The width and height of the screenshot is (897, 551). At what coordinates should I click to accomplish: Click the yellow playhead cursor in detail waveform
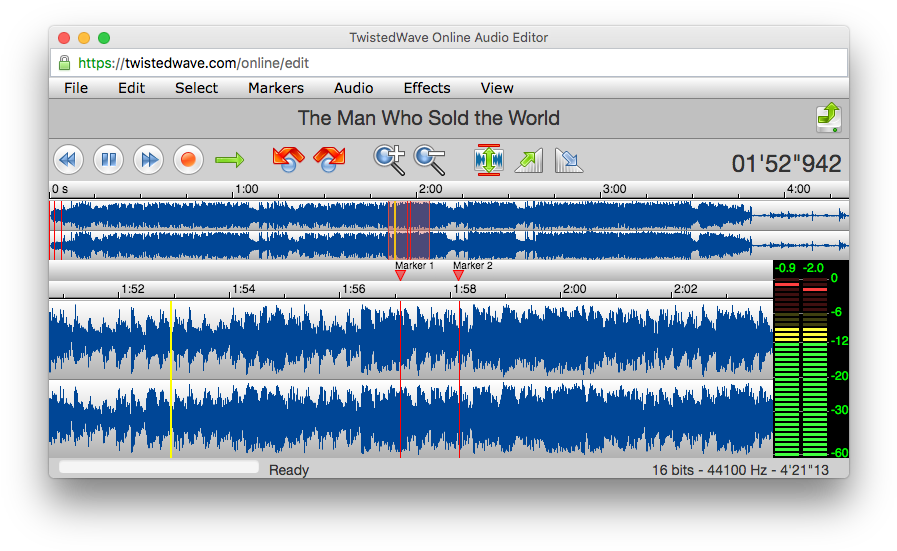(171, 379)
